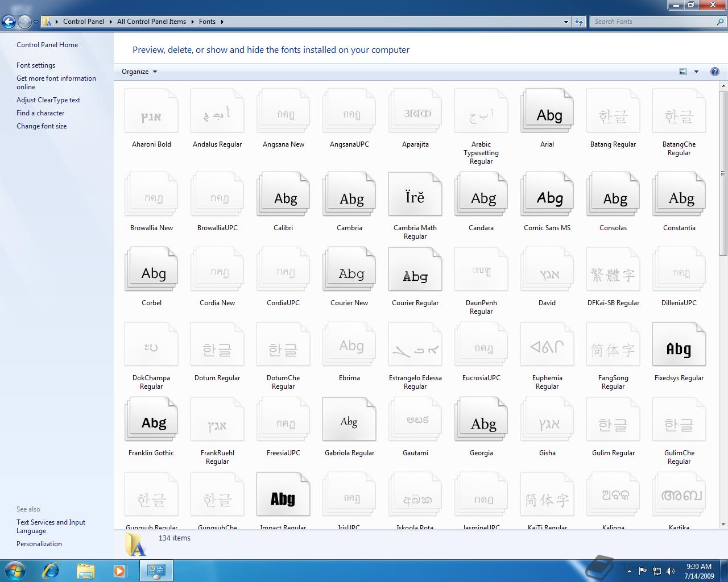Select the Gautami font icon
This screenshot has width=728, height=582.
point(415,420)
